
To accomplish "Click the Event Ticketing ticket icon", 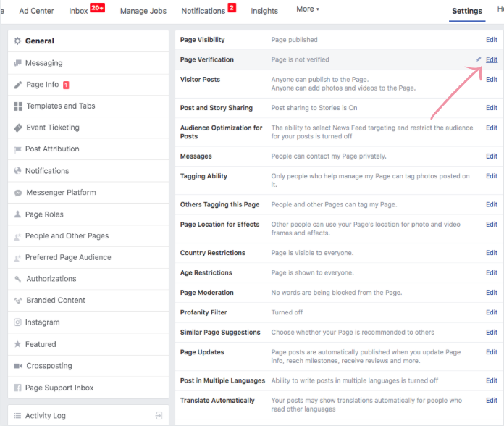I will (18, 128).
